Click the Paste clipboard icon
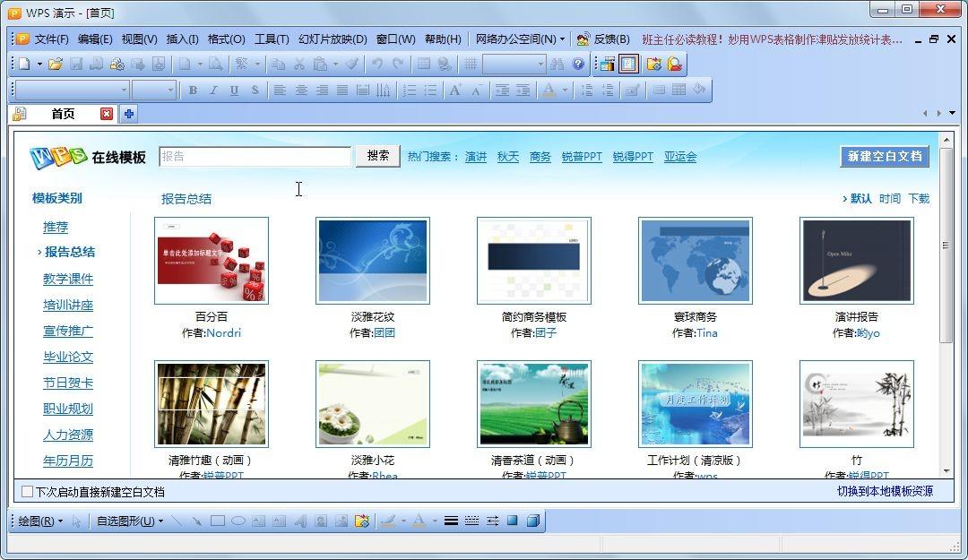 click(320, 64)
